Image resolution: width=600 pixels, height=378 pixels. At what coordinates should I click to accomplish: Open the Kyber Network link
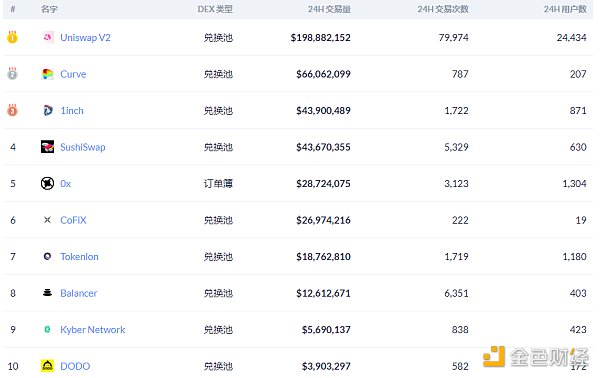(93, 330)
